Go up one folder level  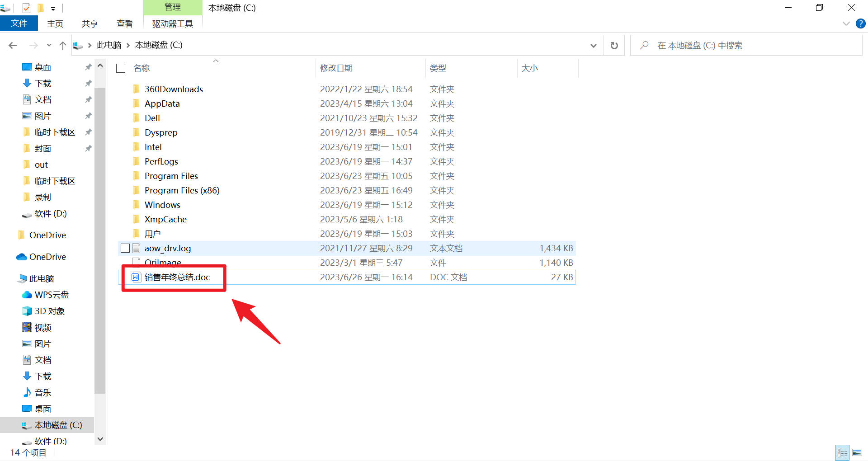coord(63,45)
